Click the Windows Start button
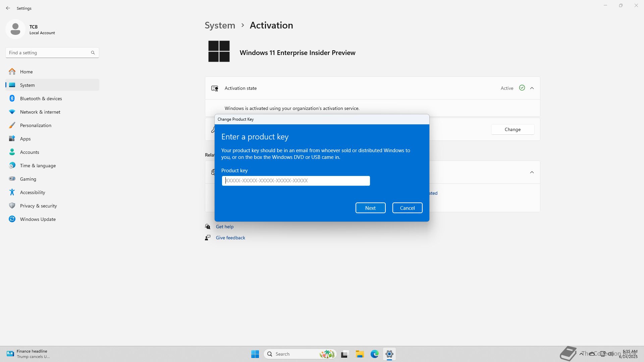644x362 pixels. (255, 354)
